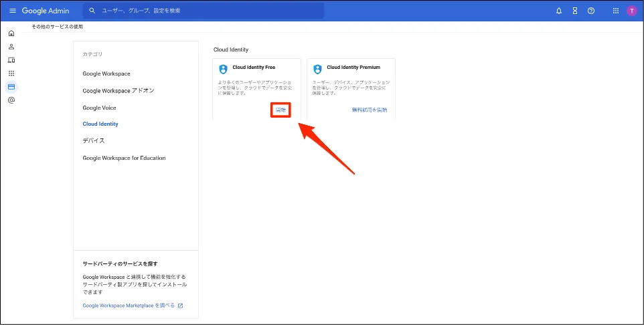Viewport: 644px width, 325px height.
Task: Open the main hamburger menu
Action: tap(12, 11)
